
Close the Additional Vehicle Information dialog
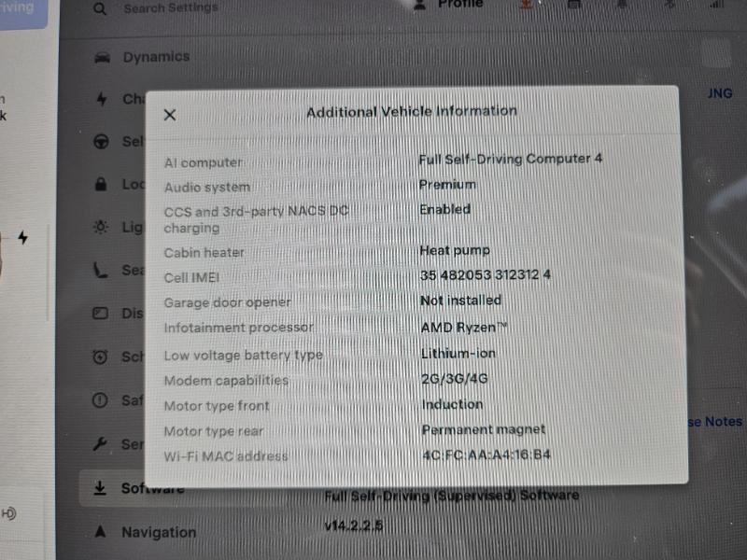(x=170, y=115)
